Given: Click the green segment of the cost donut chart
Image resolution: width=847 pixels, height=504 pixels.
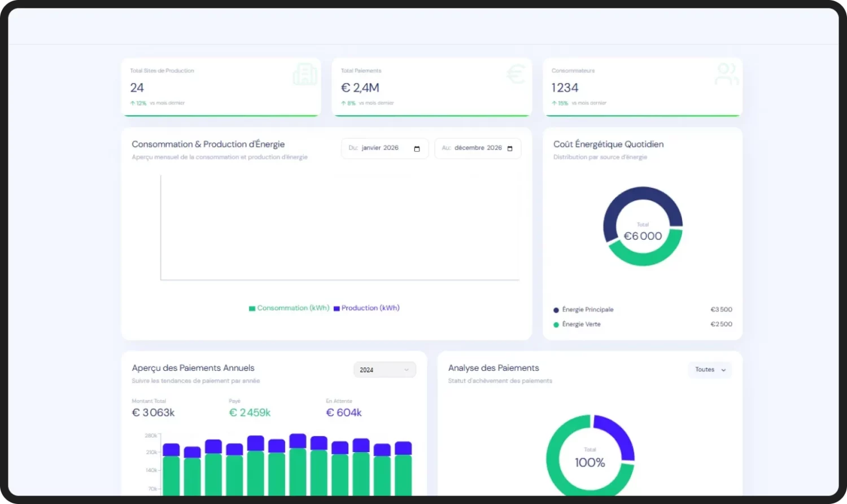Looking at the screenshot, I should (643, 261).
